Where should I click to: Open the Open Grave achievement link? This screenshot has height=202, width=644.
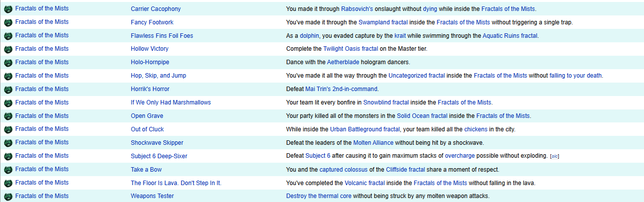point(147,116)
